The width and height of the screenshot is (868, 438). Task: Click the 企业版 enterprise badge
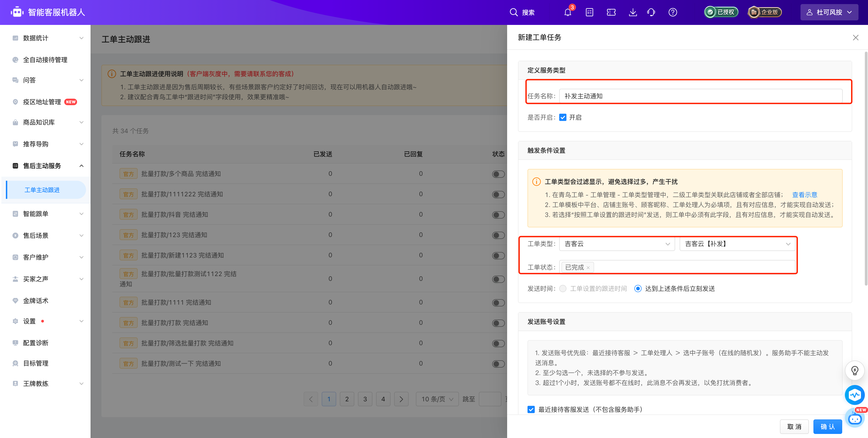(765, 12)
